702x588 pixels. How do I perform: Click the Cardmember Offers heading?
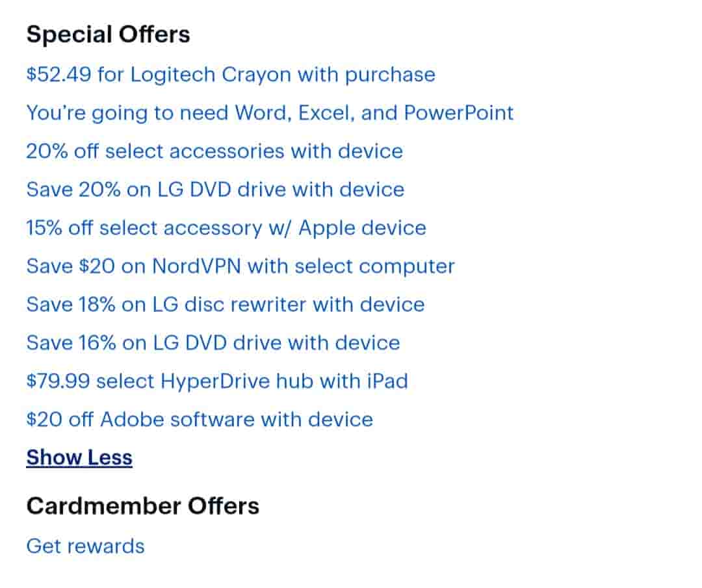(142, 506)
